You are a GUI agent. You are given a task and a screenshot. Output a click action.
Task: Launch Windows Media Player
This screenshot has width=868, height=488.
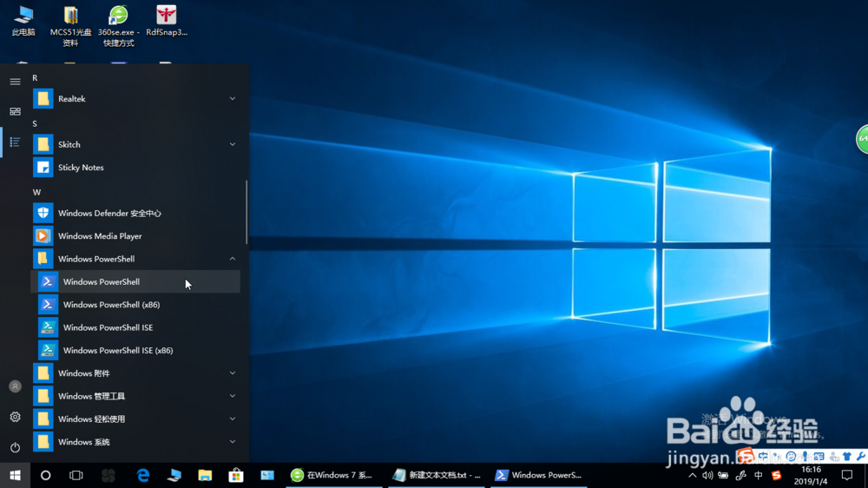(136, 236)
